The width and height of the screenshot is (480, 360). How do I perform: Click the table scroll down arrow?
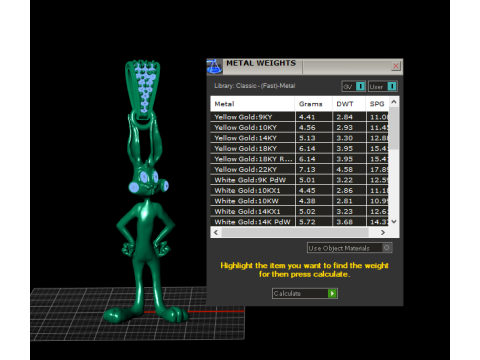click(394, 222)
